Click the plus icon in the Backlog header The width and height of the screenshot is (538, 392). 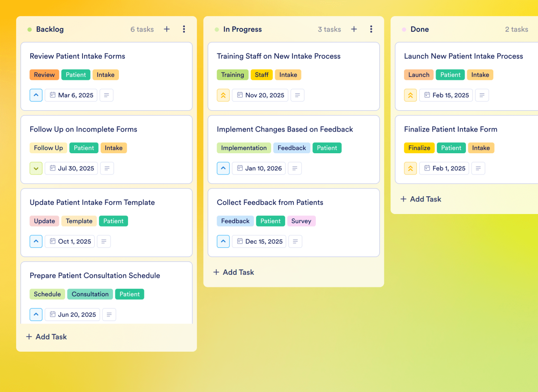[167, 29]
